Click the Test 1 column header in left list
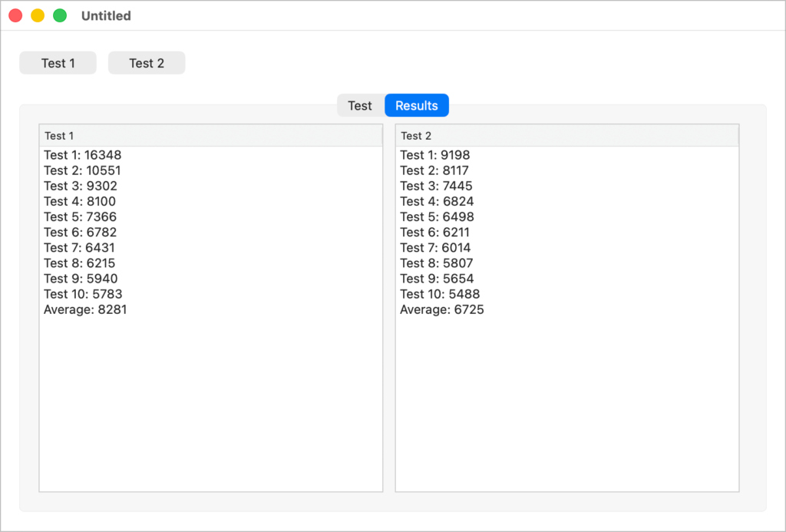Viewport: 786px width, 532px height. (x=210, y=136)
